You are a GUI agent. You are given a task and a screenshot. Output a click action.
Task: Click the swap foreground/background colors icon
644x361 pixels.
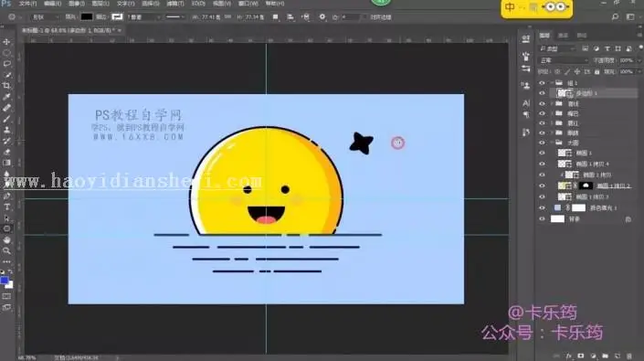(10, 272)
